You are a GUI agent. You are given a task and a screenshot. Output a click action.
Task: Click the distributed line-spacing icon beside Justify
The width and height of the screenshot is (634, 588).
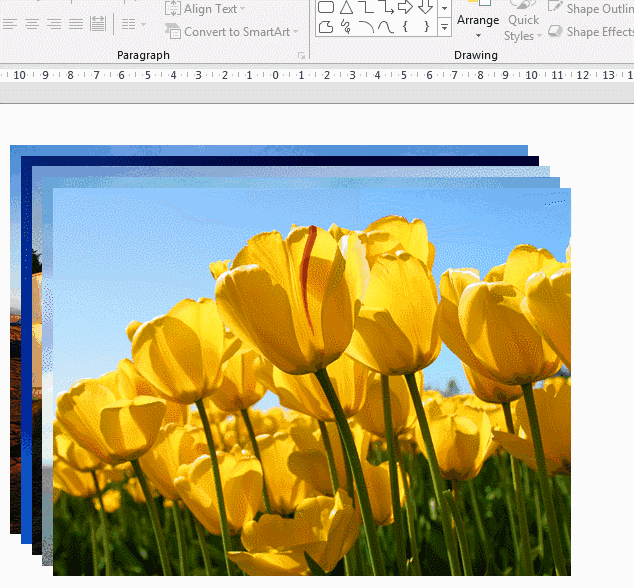click(x=98, y=24)
